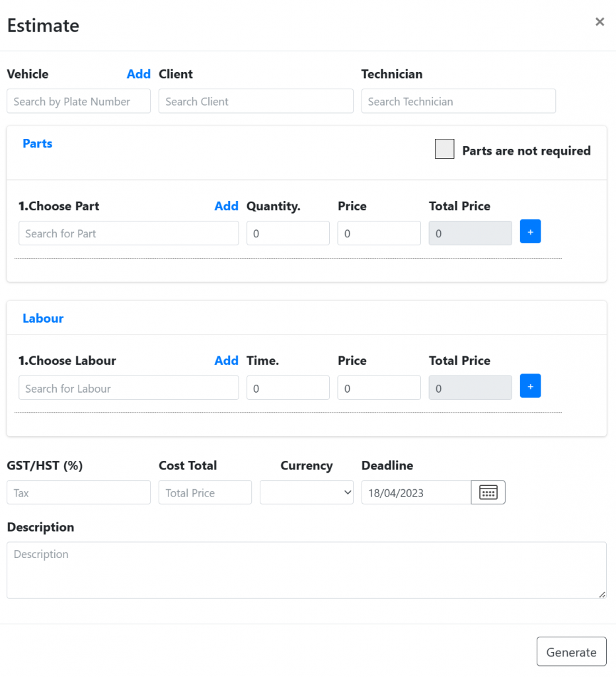Screen dimensions: 616x677
Task: Select the Search for Labour input
Action: coord(129,387)
